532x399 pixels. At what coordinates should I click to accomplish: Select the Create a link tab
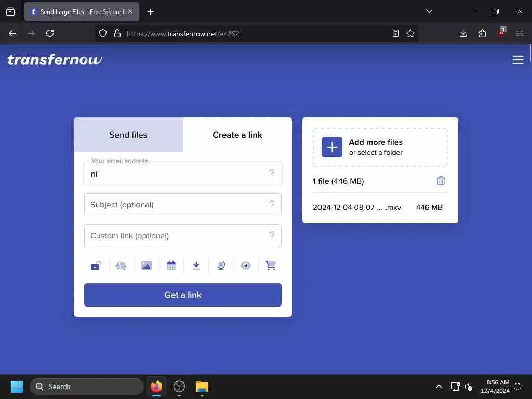tap(237, 135)
